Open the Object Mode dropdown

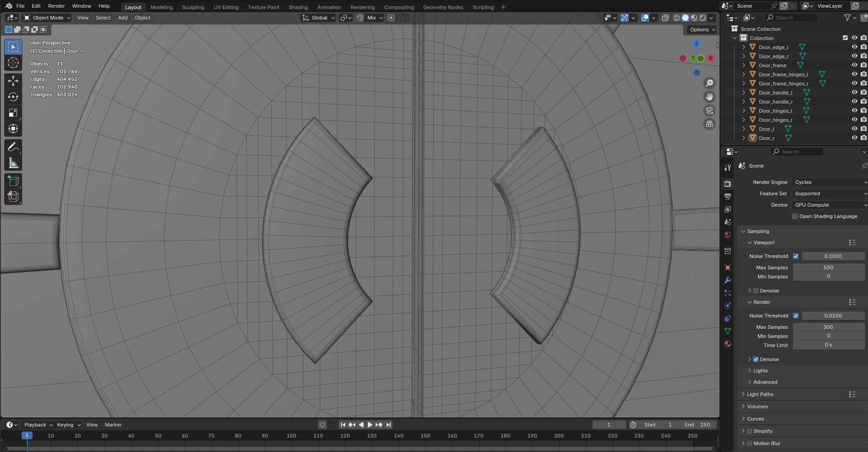[x=47, y=18]
